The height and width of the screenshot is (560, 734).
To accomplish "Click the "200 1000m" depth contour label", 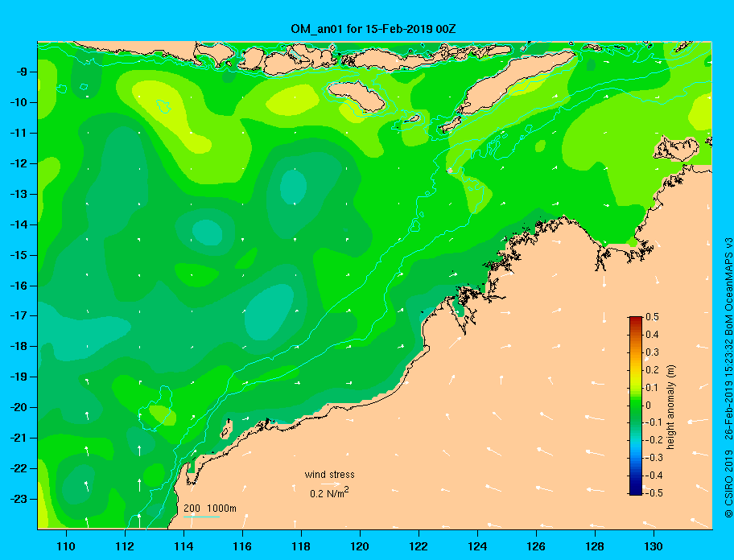I will click(x=210, y=509).
